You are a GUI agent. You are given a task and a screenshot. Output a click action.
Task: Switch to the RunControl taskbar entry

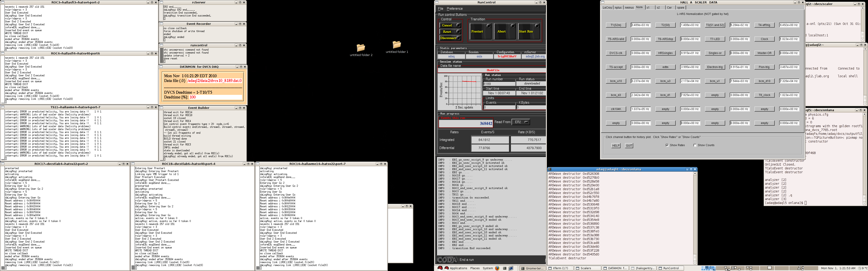click(x=670, y=268)
